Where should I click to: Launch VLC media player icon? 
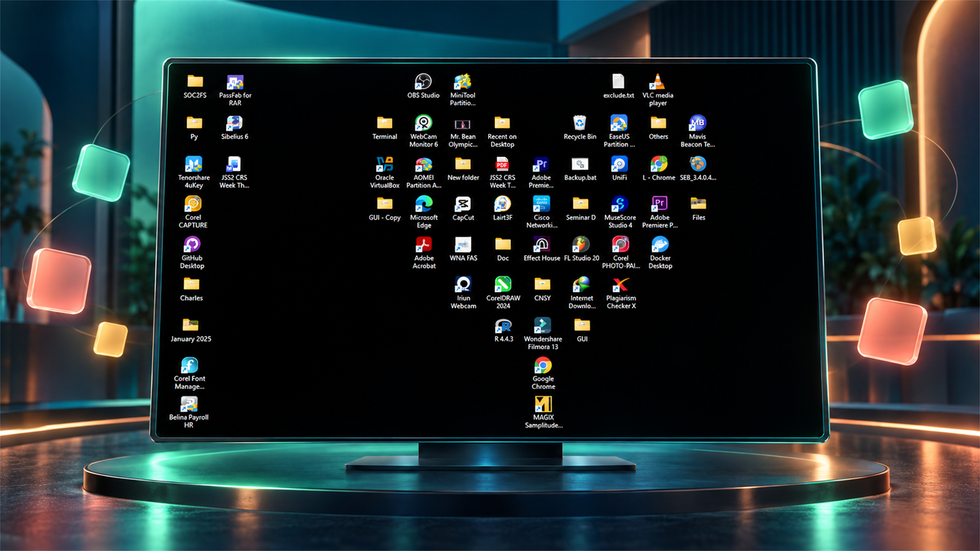(657, 82)
